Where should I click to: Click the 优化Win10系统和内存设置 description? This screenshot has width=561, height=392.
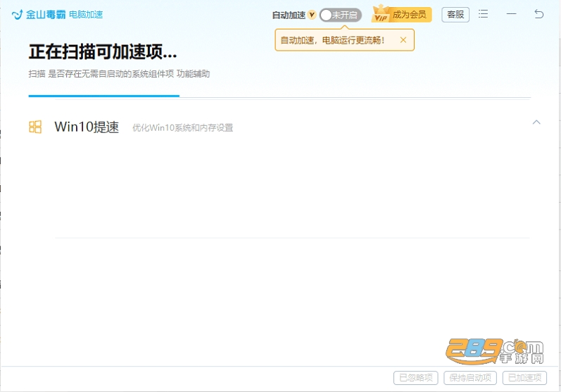point(183,127)
